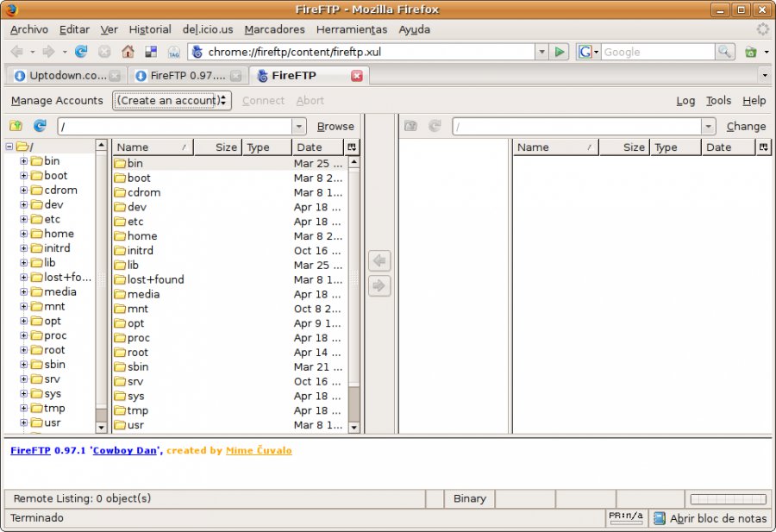Click the Google search field
776x532 pixels.
(x=657, y=52)
